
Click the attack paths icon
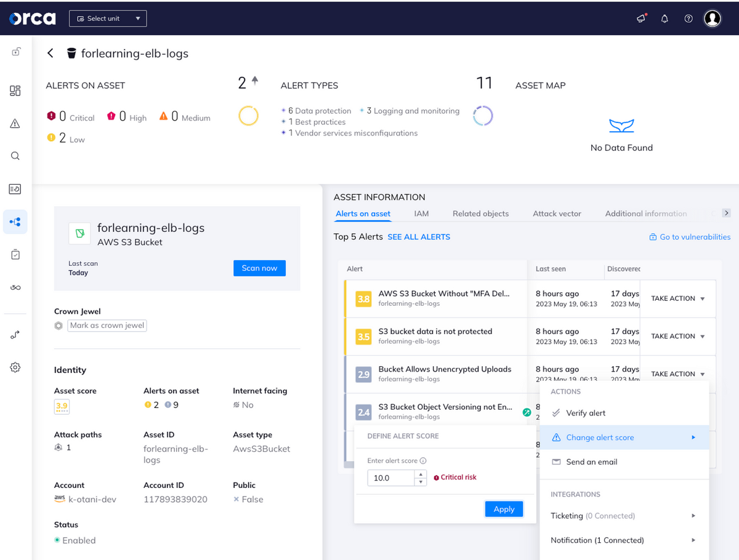click(59, 447)
